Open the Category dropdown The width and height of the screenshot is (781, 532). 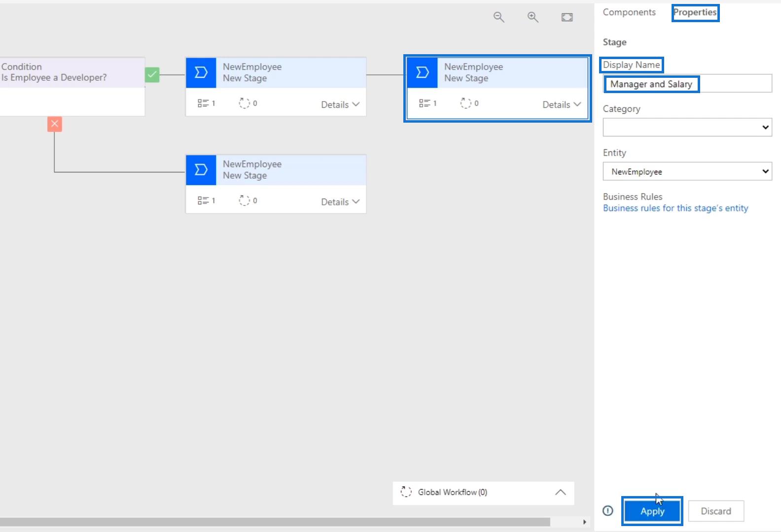click(x=687, y=127)
